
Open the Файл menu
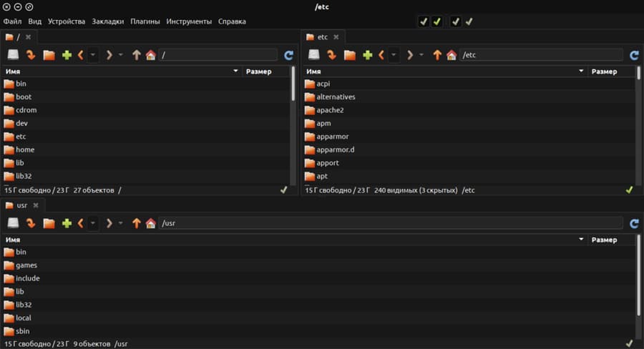(x=12, y=21)
